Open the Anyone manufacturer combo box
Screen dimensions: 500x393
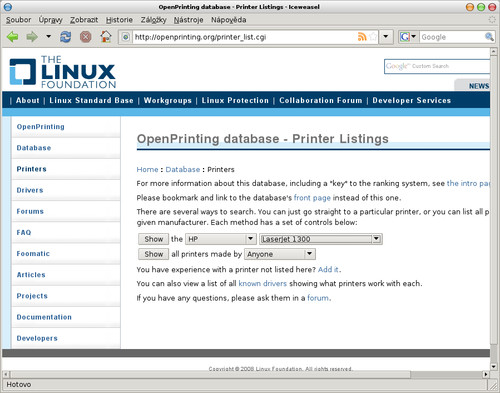point(280,254)
